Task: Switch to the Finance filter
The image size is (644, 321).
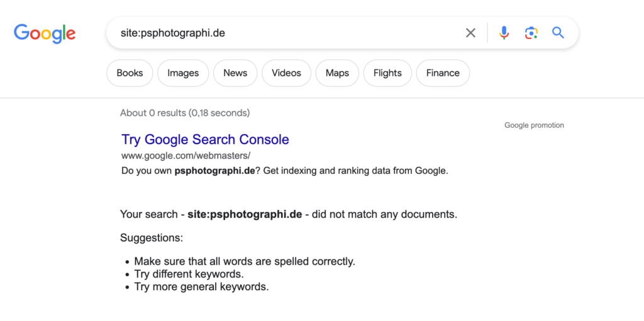Action: (x=443, y=73)
